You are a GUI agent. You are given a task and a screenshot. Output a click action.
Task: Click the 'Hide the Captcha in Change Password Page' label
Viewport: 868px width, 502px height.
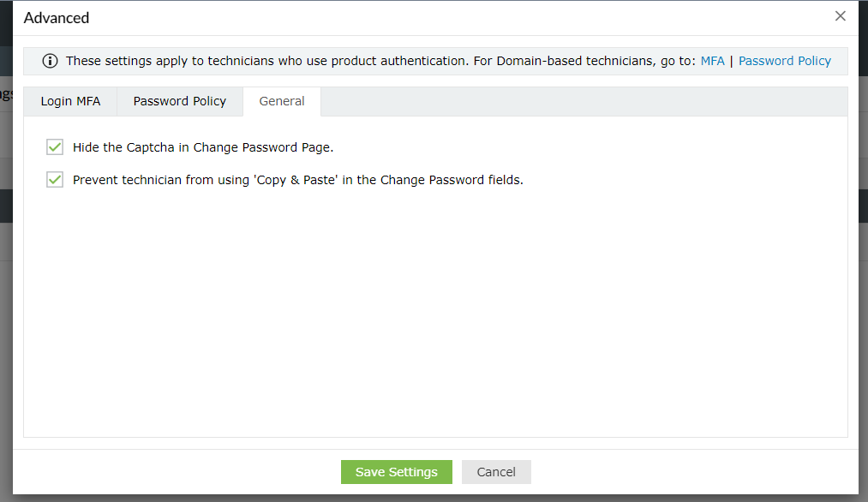[203, 147]
